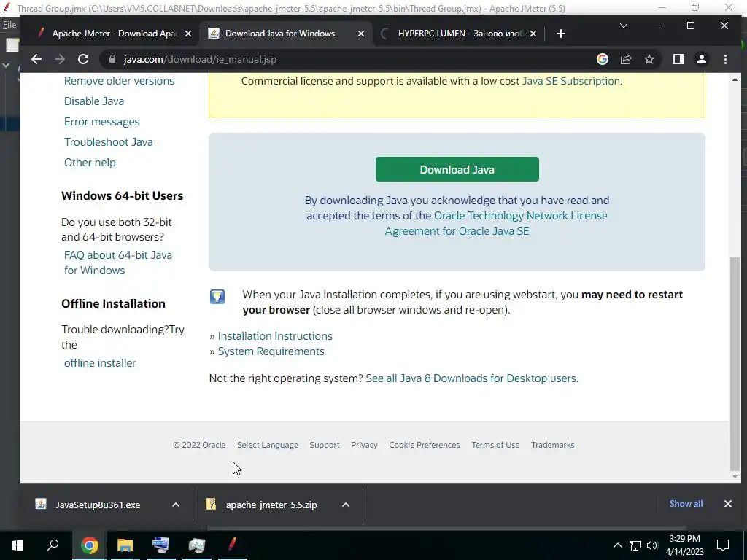Open Cookie Preferences in the footer
747x560 pixels.
(425, 445)
